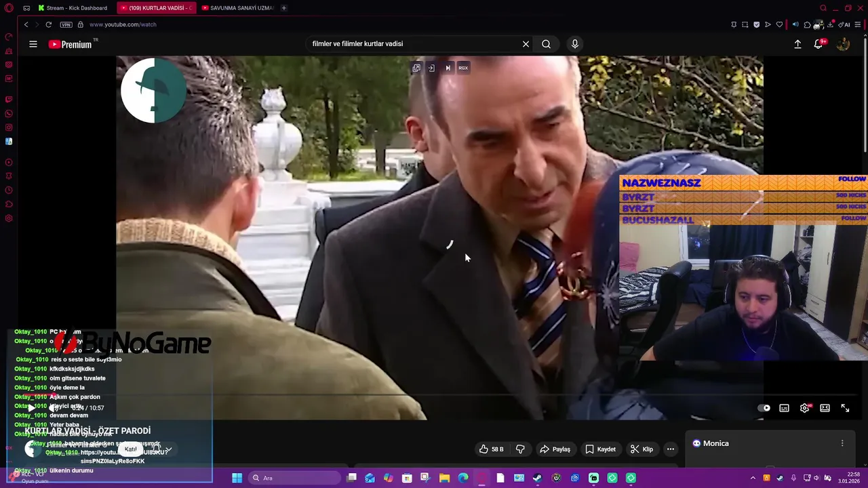Toggle the Opera VPN badge
Image resolution: width=868 pixels, height=488 pixels.
[x=66, y=24]
